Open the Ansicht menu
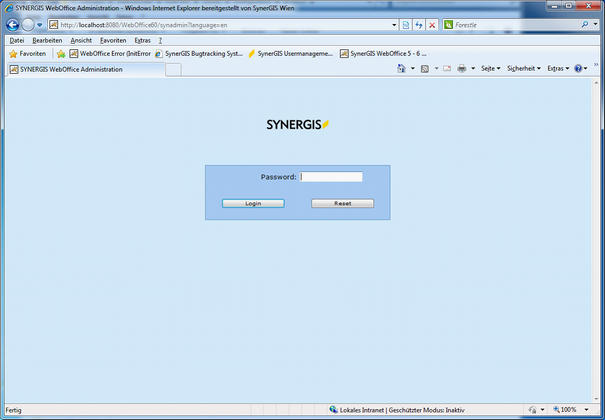 pos(81,40)
